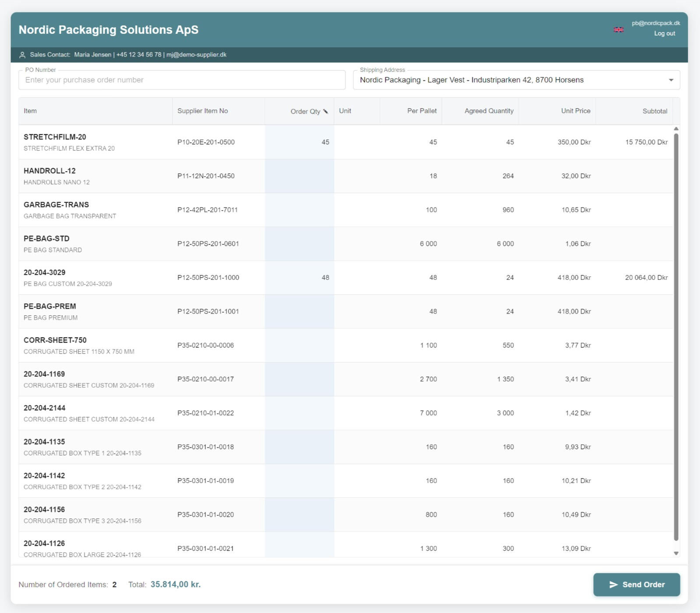Viewport: 700px width, 613px height.
Task: Edit order quantity for STRETCHFILM-20
Action: pos(299,142)
